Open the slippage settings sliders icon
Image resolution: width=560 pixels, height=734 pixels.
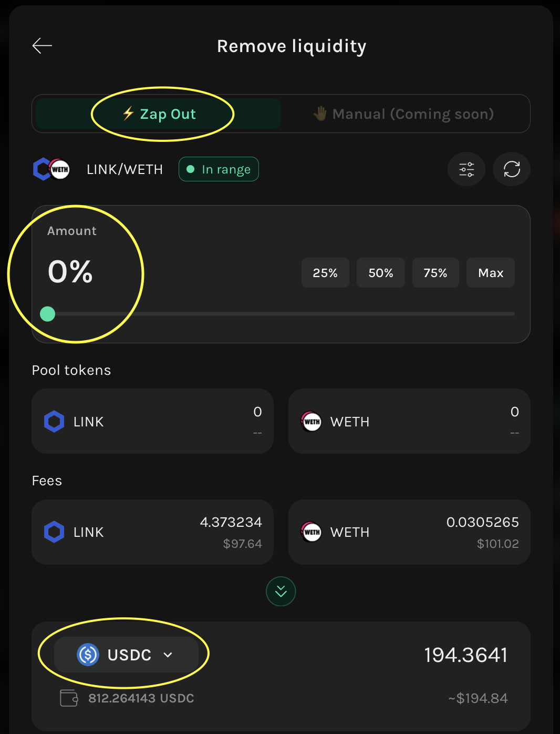point(466,169)
